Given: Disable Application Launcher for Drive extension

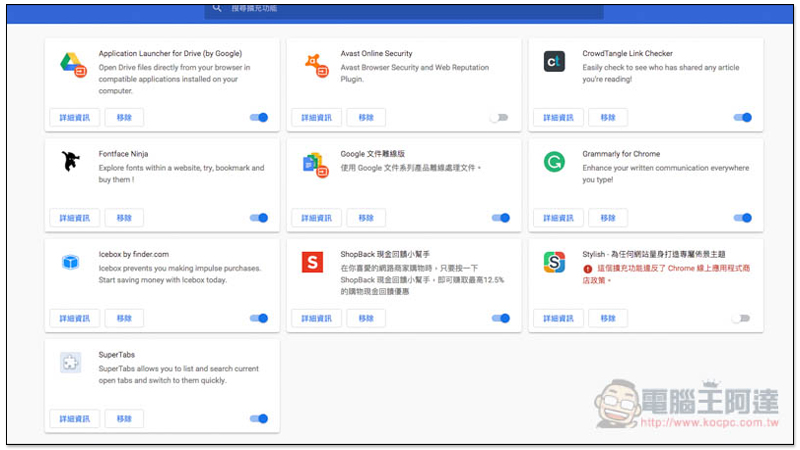Looking at the screenshot, I should [259, 117].
